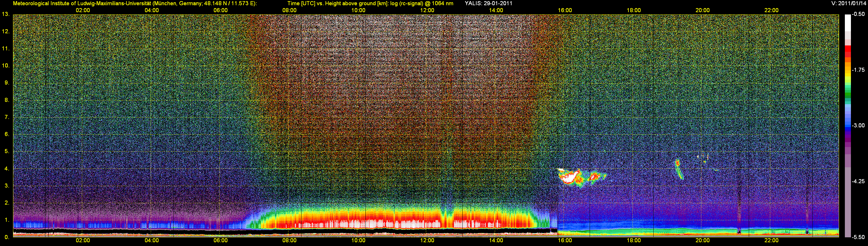
Task: Click the '0.' height axis label
Action: pos(7,237)
